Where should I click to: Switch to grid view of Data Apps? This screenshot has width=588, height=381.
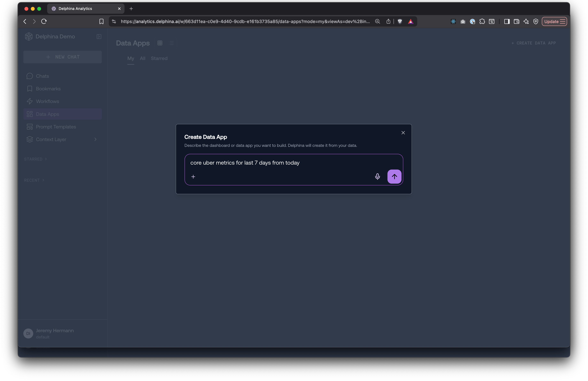(x=160, y=43)
